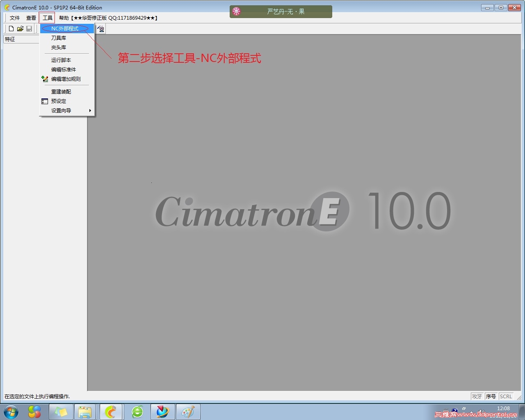Viewport: 525px width, 420px height.
Task: Switch to CimatronE on the taskbar
Action: (x=111, y=412)
